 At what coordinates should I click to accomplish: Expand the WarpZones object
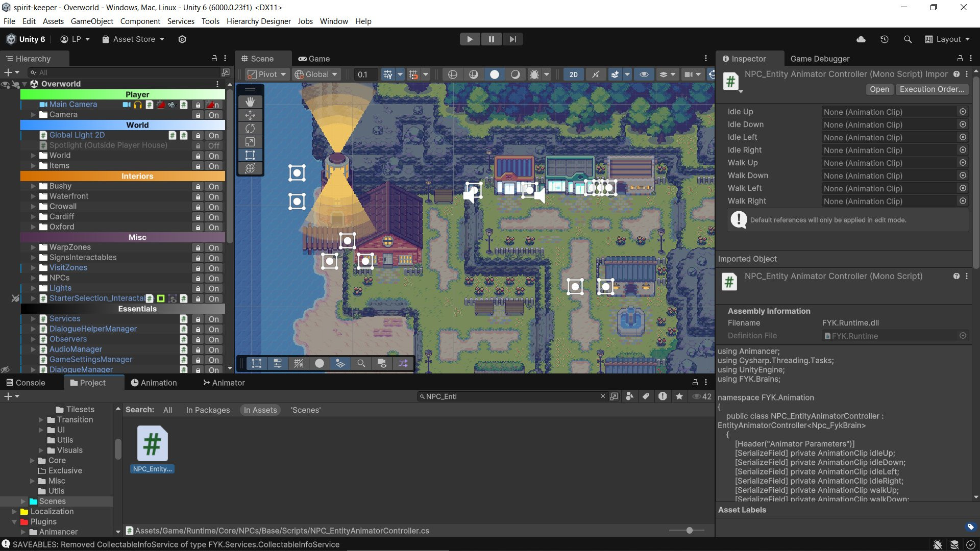[x=33, y=247]
